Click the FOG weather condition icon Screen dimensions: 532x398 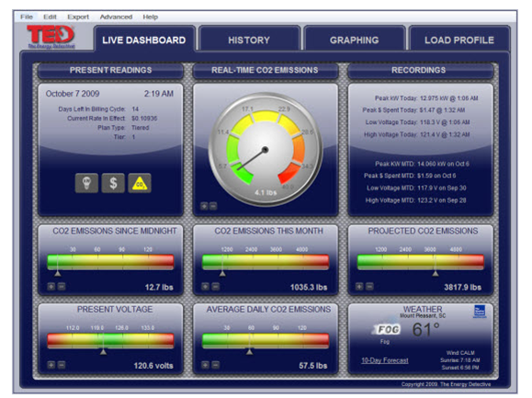pyautogui.click(x=388, y=329)
